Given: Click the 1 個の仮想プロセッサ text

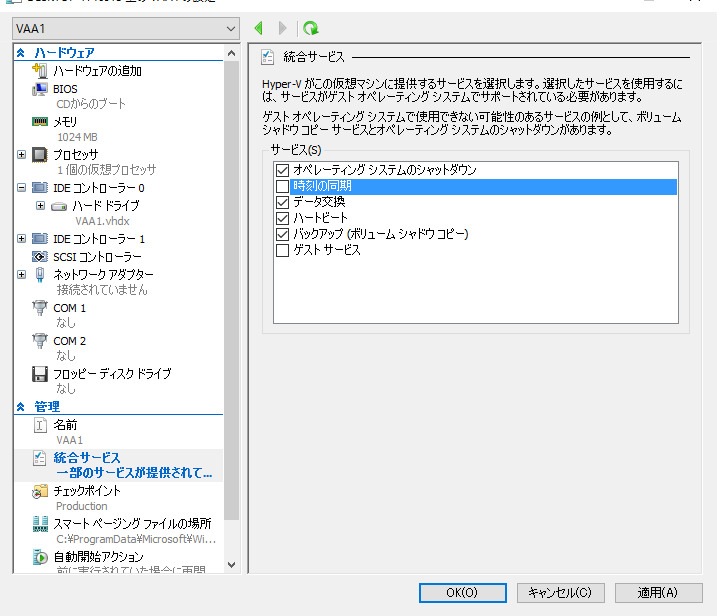Looking at the screenshot, I should pyautogui.click(x=107, y=170).
